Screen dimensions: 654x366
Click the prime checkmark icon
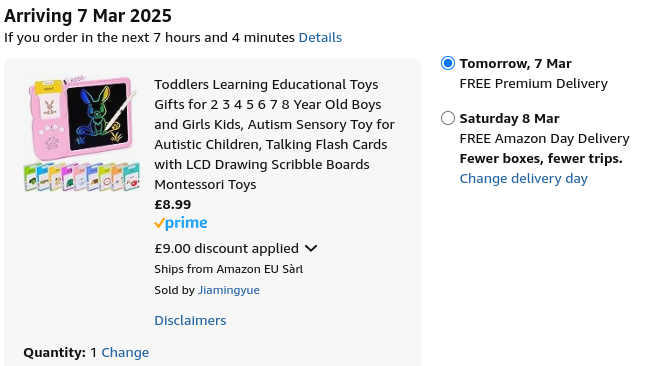click(159, 223)
